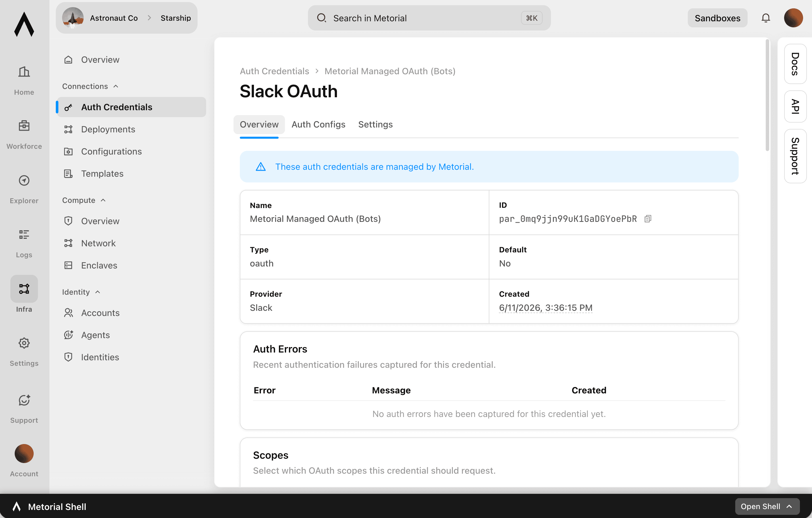Screen dimensions: 812x518
Task: Click the warning triangle in managed banner
Action: click(x=261, y=167)
